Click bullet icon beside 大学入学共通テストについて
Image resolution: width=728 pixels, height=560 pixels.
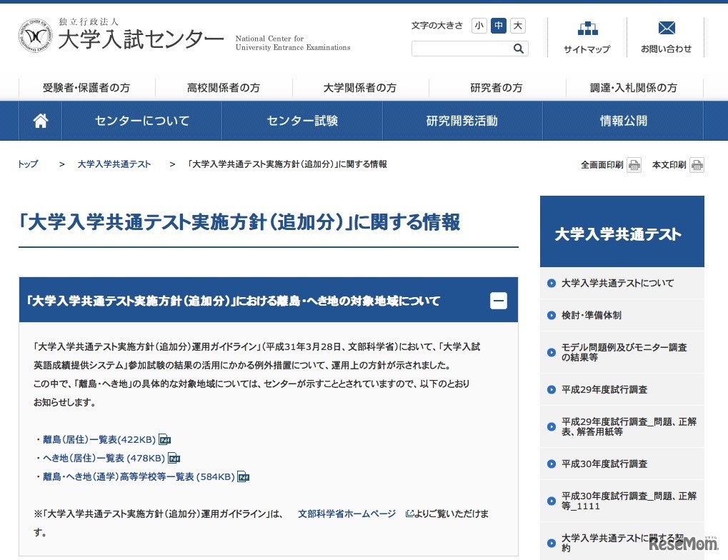coord(551,283)
